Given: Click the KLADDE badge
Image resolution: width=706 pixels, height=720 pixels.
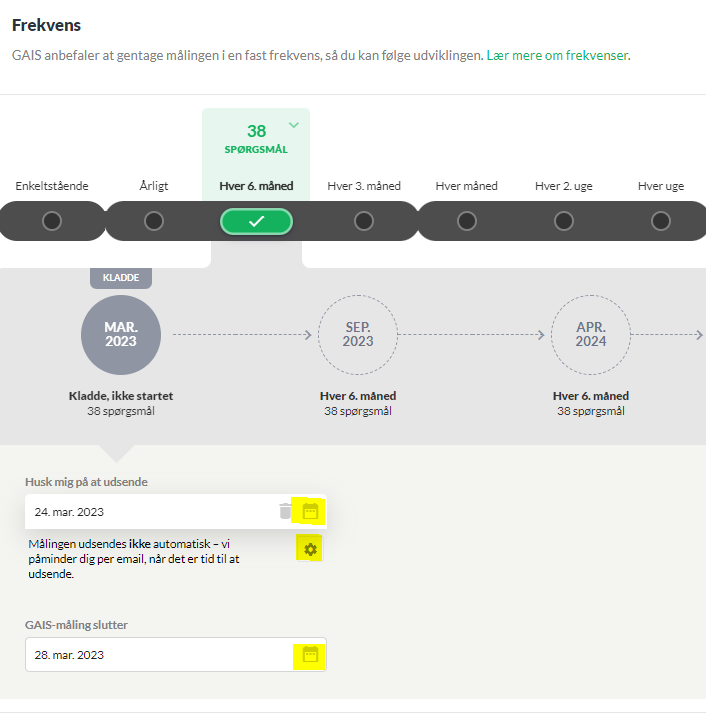Looking at the screenshot, I should (x=121, y=278).
